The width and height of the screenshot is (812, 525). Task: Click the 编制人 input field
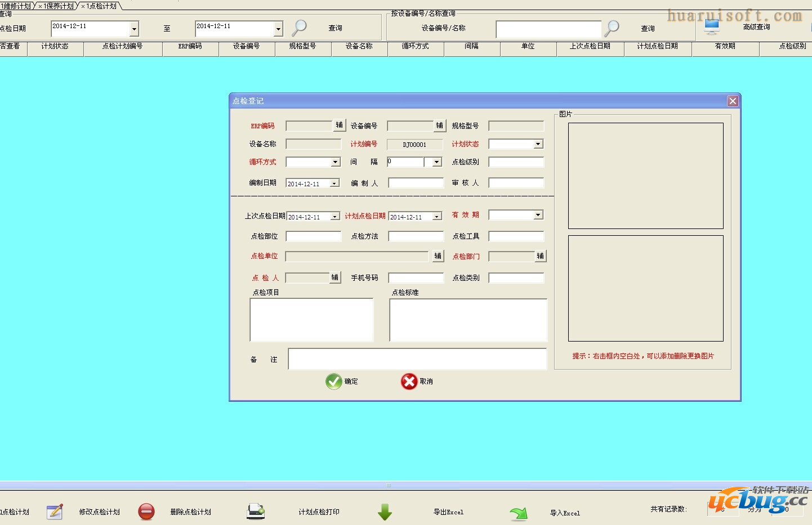coord(416,183)
